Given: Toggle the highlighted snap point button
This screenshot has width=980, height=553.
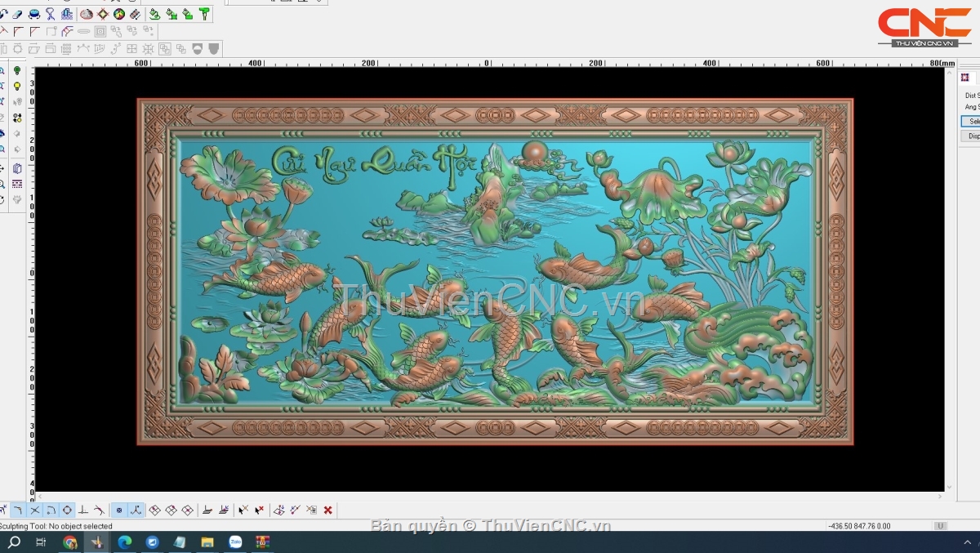Looking at the screenshot, I should coord(119,511).
